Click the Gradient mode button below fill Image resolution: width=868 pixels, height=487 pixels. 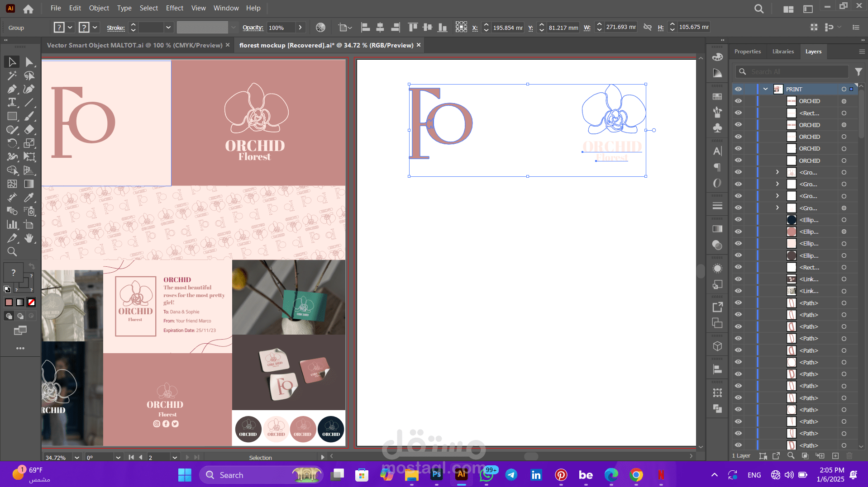(x=20, y=303)
